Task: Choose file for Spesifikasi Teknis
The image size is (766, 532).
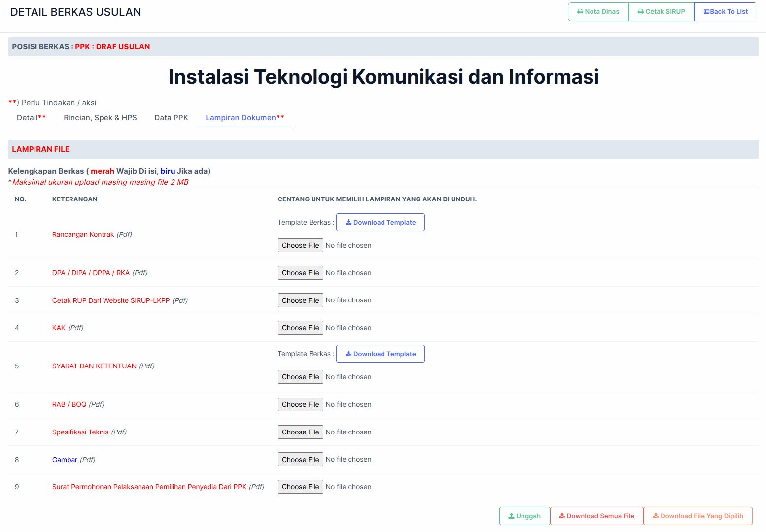Action: [300, 432]
